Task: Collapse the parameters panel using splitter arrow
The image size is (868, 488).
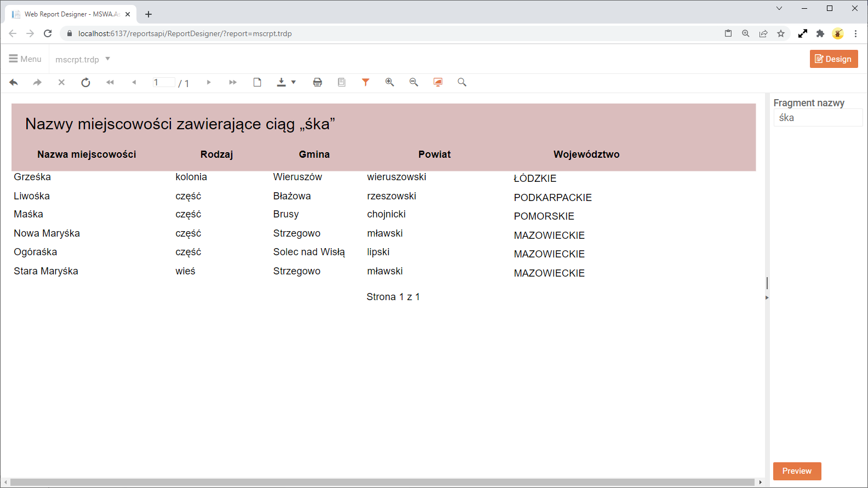Action: [x=767, y=297]
